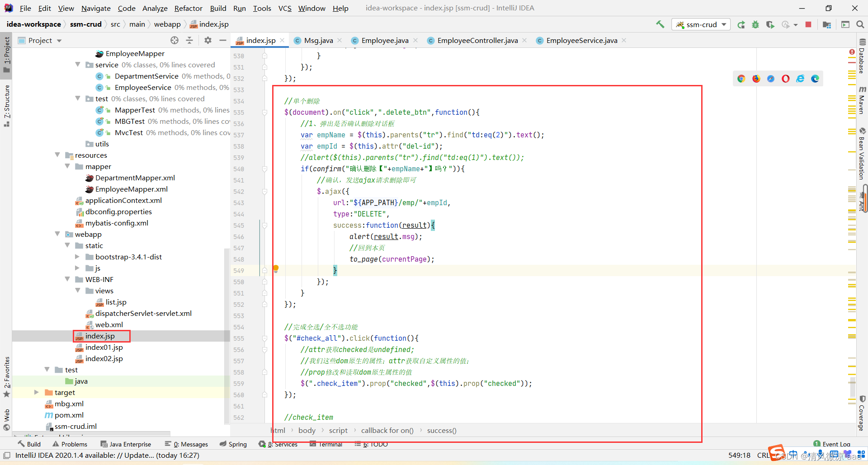Select EmployeeMapper.xml in project tree

pyautogui.click(x=131, y=189)
